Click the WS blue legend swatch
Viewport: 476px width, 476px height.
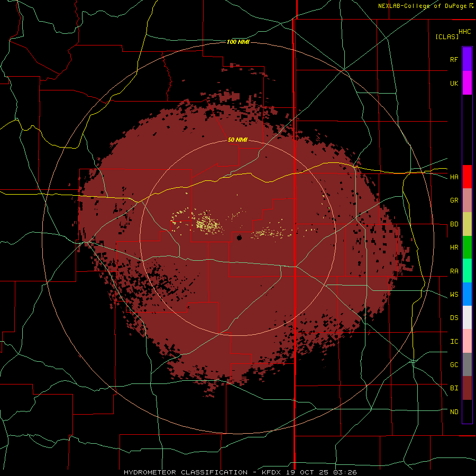pyautogui.click(x=467, y=294)
